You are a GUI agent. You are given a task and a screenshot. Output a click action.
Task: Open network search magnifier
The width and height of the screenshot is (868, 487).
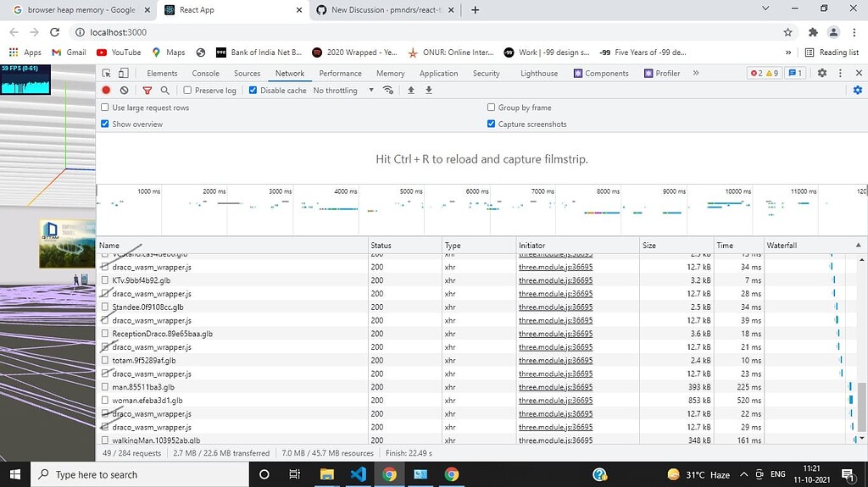[x=164, y=91]
